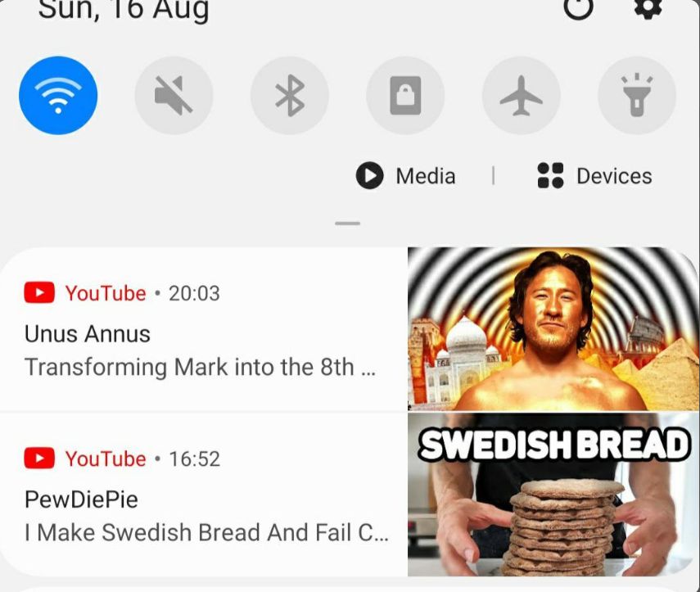Enable airplane mode

click(x=521, y=95)
